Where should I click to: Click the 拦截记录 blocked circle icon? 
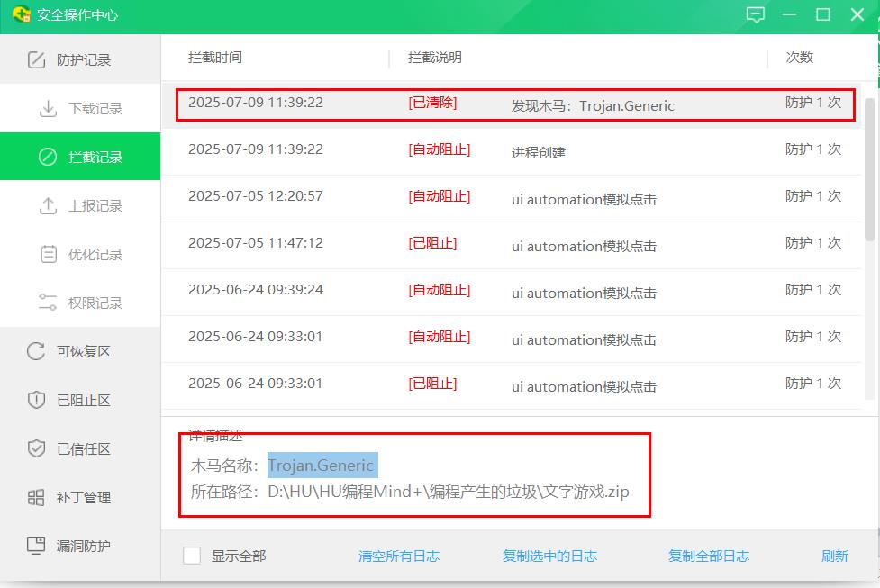(x=48, y=157)
